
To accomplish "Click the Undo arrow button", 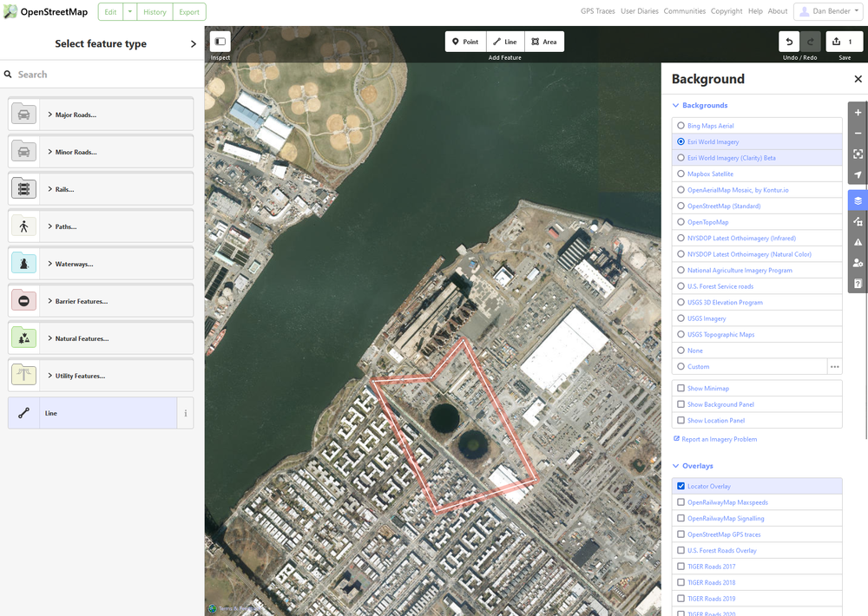I will (789, 42).
